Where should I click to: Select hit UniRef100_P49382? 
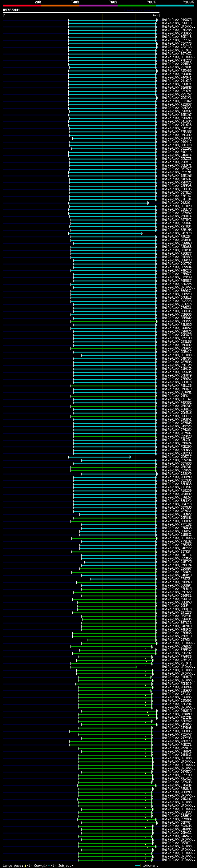(177, 403)
